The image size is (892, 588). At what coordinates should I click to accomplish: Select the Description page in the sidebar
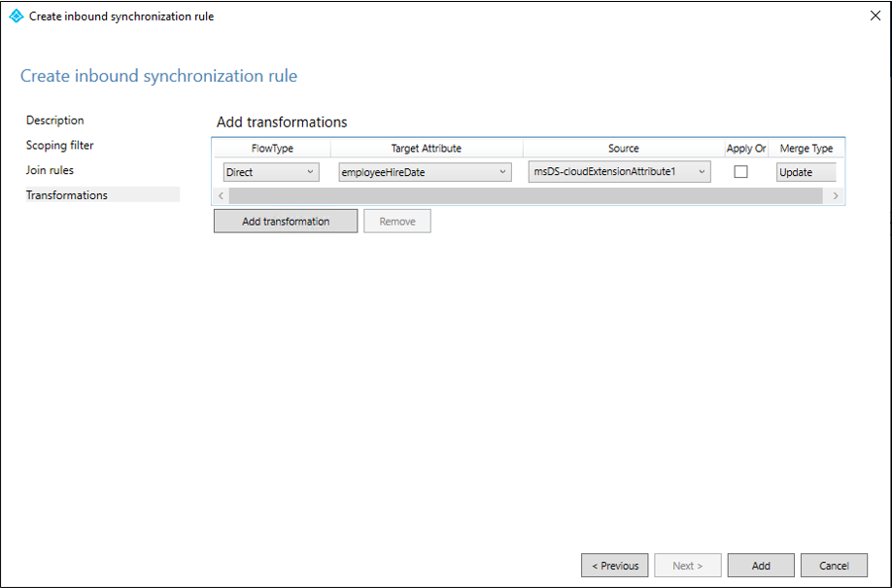pyautogui.click(x=54, y=120)
